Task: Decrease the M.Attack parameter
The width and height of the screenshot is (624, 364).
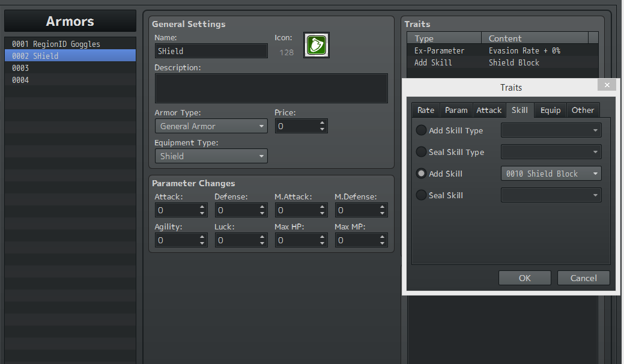Action: click(322, 213)
